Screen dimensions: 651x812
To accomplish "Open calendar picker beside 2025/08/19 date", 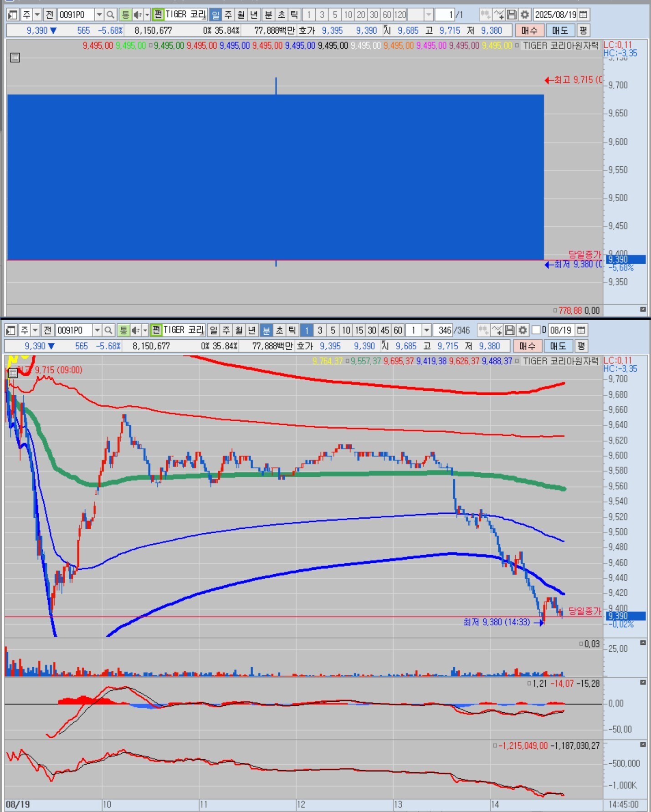I will coord(583,15).
